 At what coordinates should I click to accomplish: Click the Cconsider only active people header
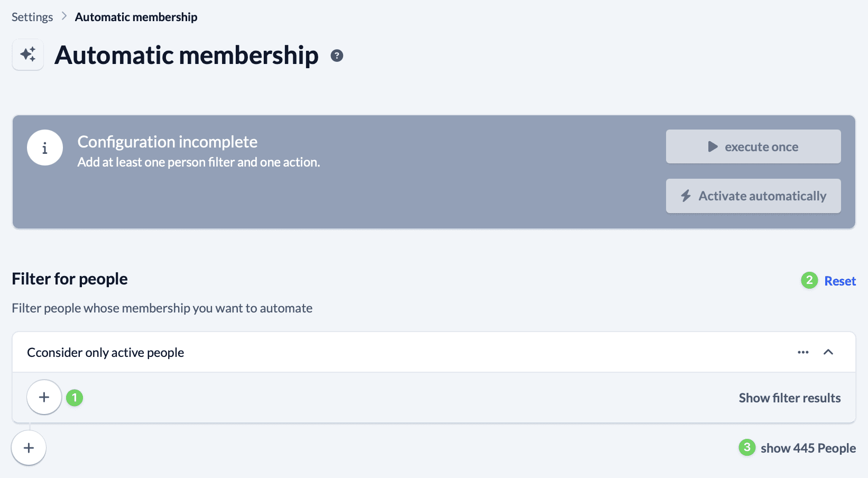pos(106,352)
